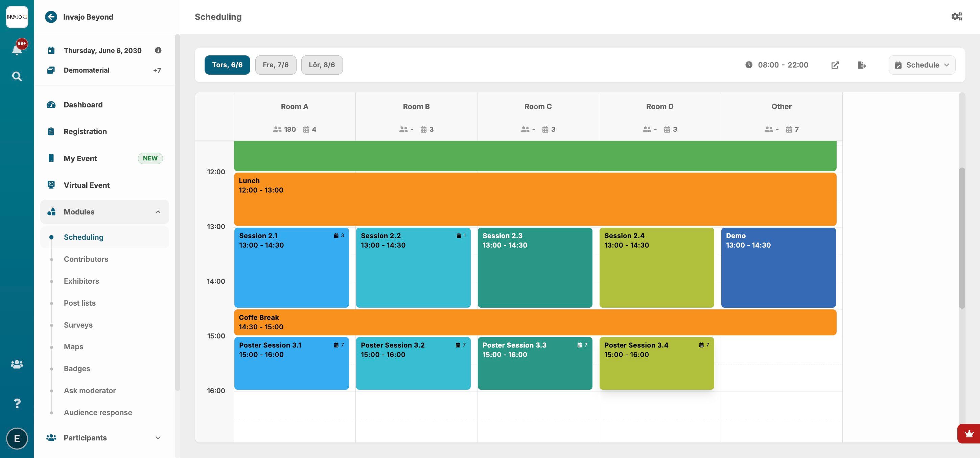Click the 08:00 - 22:00 time range
The width and height of the screenshot is (980, 458).
point(783,65)
